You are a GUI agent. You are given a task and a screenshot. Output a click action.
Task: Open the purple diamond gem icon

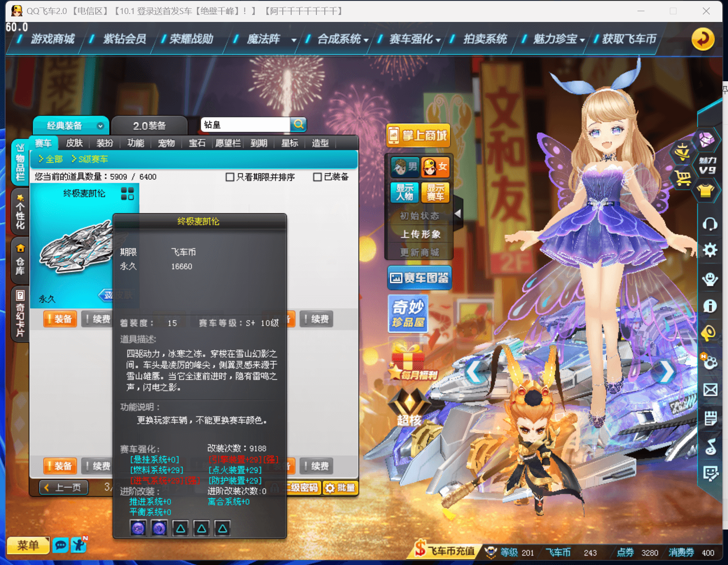pyautogui.click(x=706, y=139)
